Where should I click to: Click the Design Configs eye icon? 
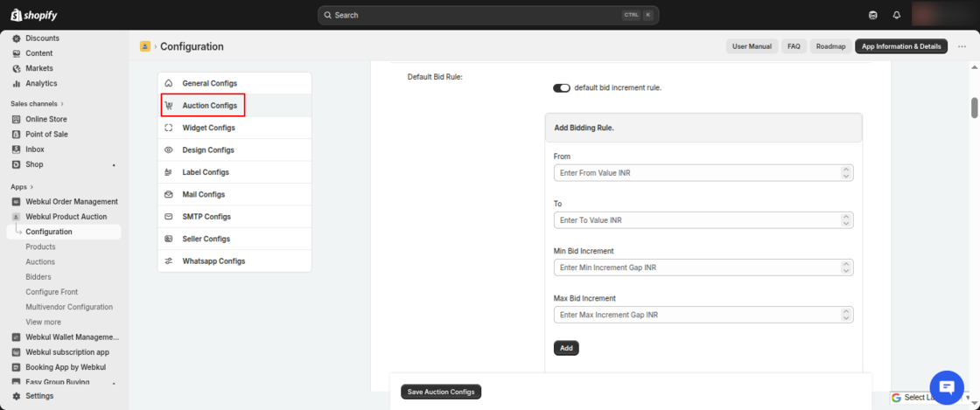click(168, 149)
